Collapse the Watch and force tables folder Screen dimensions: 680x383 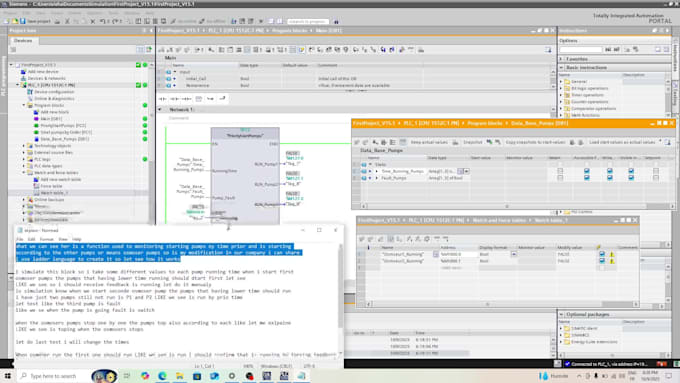(x=24, y=173)
